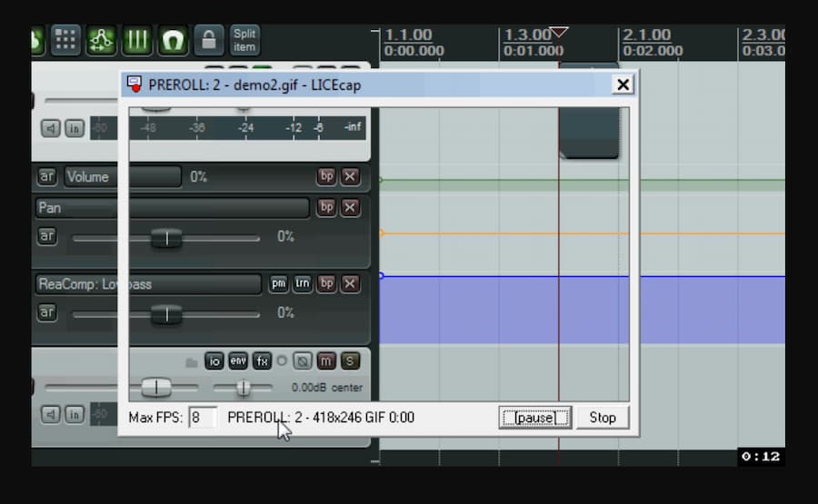Click the Split item toolbar button
Image resolution: width=818 pixels, height=504 pixels.
(244, 40)
